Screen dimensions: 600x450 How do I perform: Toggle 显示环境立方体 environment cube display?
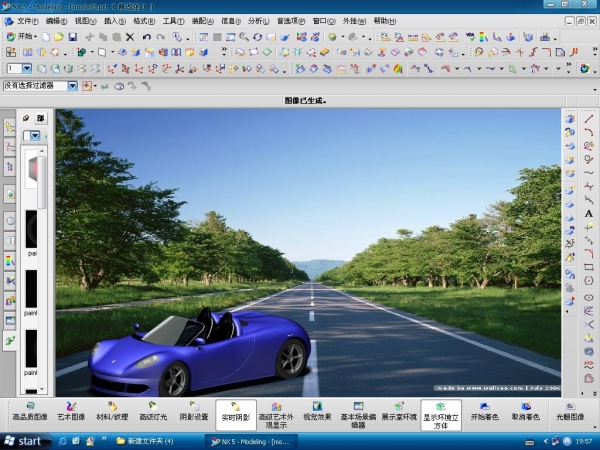coord(441,416)
